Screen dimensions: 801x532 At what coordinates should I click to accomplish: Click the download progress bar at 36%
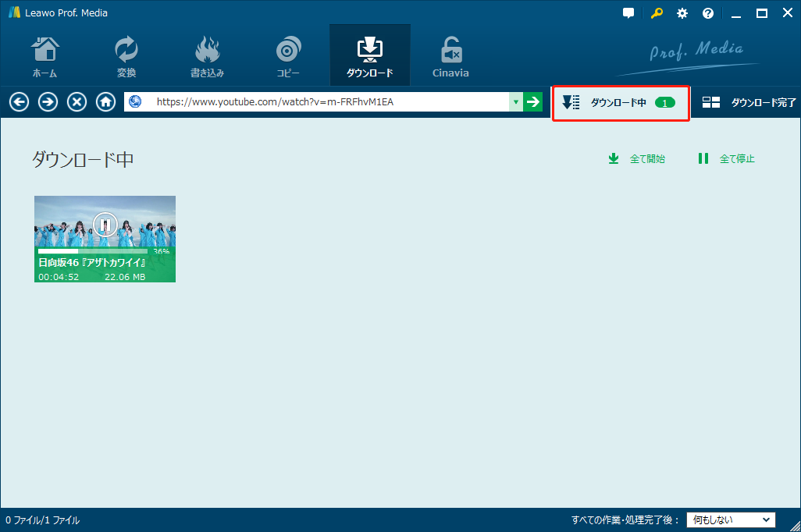[x=92, y=251]
